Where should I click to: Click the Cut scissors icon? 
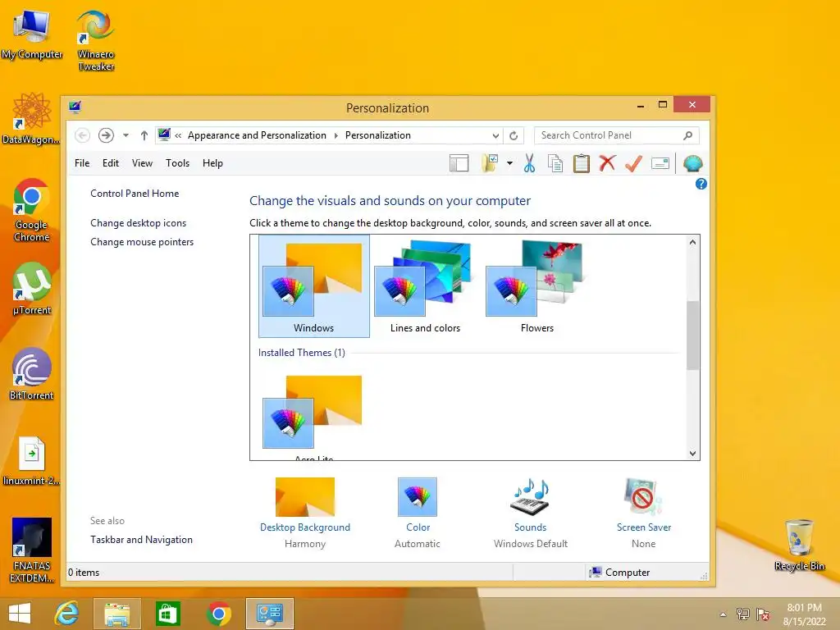coord(529,163)
